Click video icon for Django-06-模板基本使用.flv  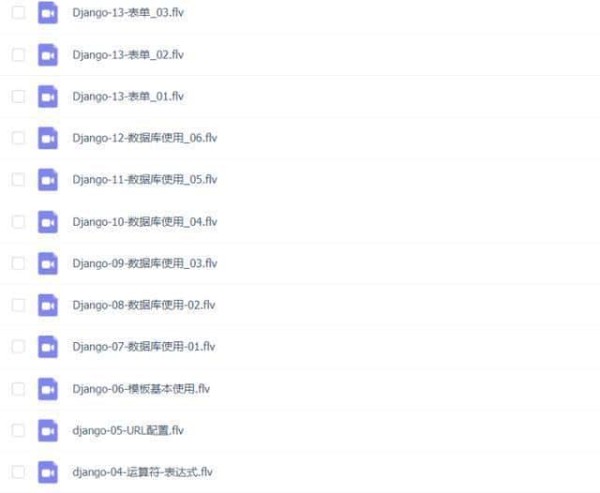[48, 389]
